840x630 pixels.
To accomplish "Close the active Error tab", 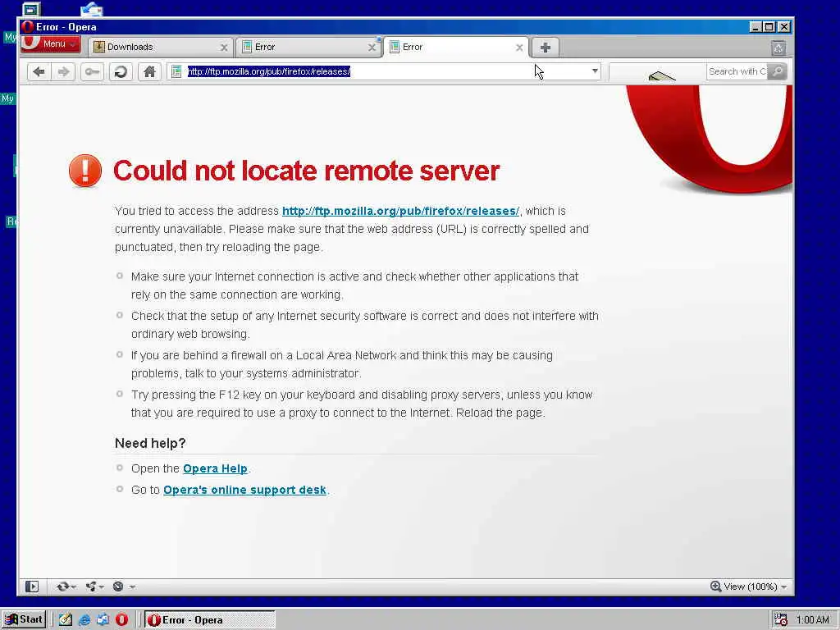I will click(x=519, y=48).
